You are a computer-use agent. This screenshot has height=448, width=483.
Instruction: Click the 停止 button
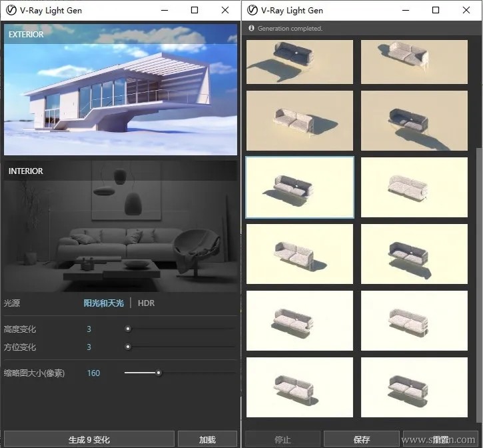tap(282, 439)
